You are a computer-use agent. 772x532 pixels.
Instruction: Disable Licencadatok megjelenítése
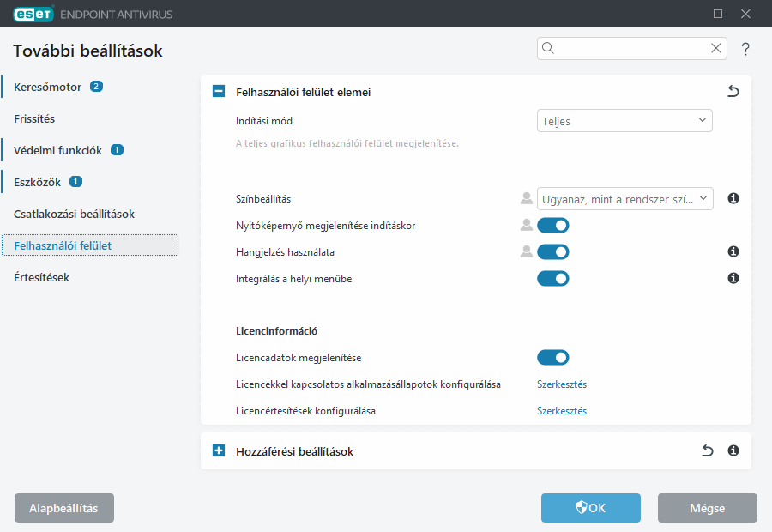(x=553, y=357)
